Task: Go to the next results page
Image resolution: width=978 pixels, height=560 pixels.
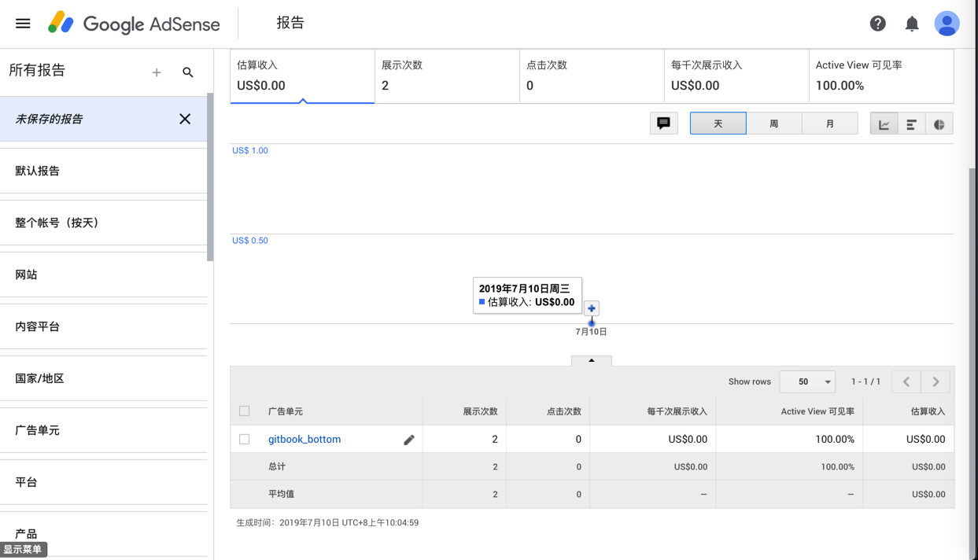Action: 936,381
